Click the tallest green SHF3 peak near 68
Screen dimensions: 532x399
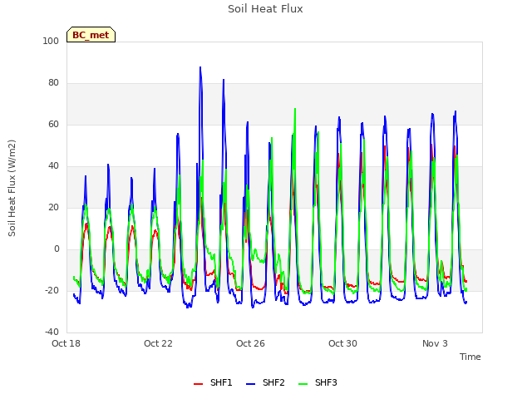pyautogui.click(x=295, y=109)
